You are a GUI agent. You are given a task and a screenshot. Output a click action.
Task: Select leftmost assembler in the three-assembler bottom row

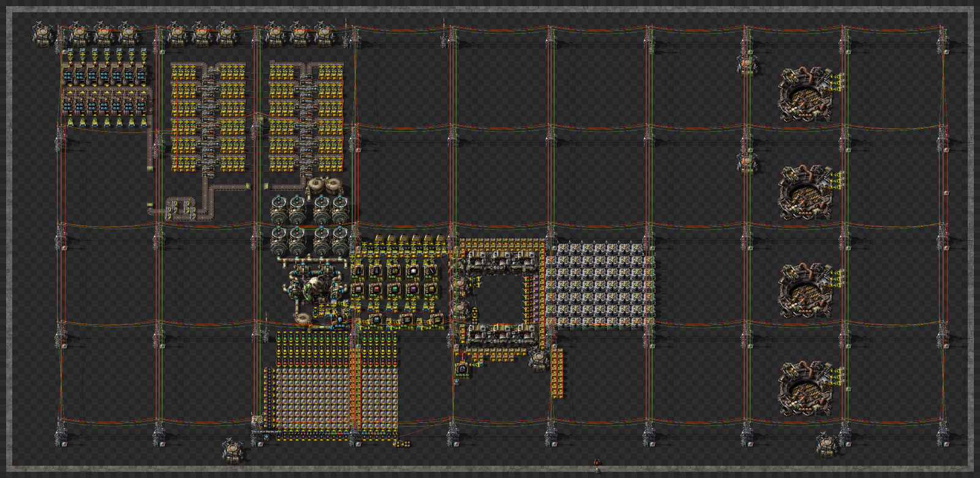click(376, 320)
